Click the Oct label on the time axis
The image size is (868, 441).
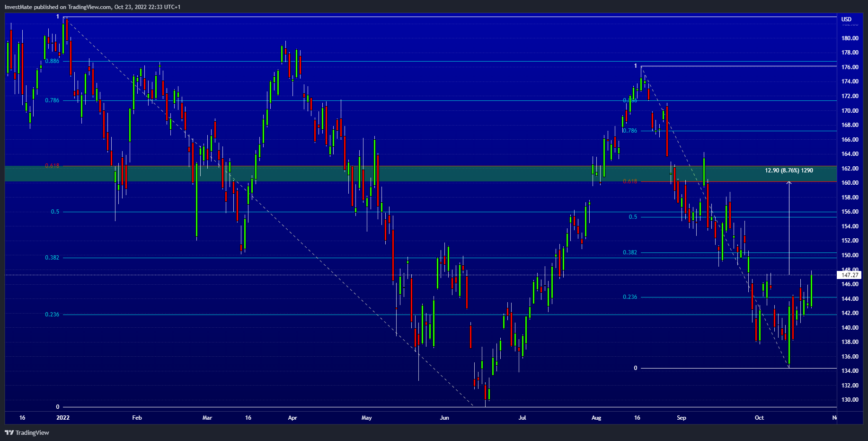(x=759, y=418)
